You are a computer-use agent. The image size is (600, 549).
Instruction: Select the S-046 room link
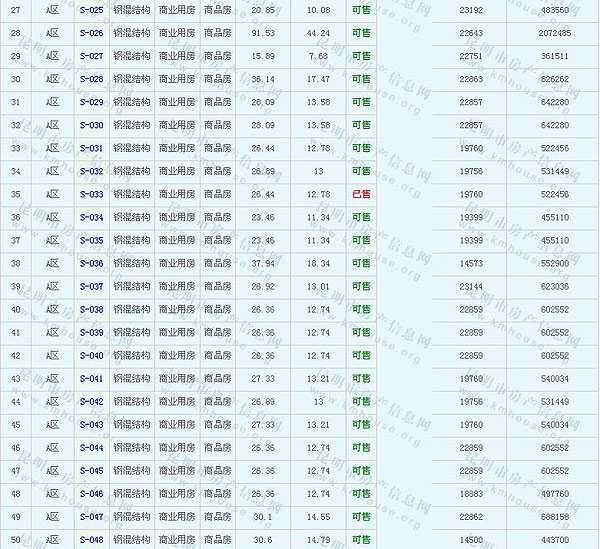click(x=91, y=494)
